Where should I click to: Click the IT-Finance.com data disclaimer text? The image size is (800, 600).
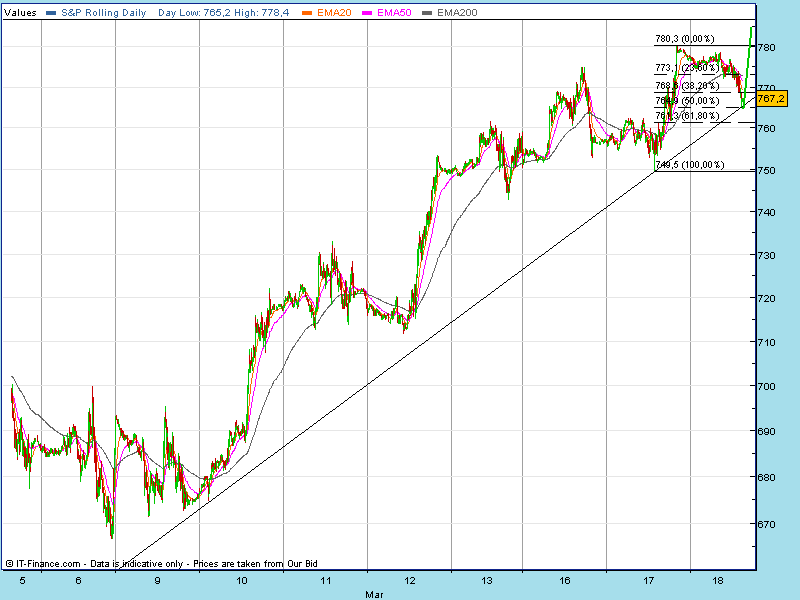(x=162, y=564)
